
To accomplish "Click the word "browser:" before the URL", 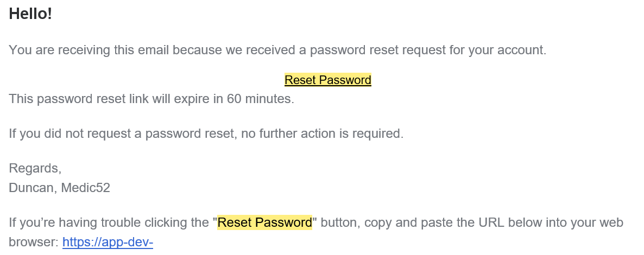I will click(34, 243).
